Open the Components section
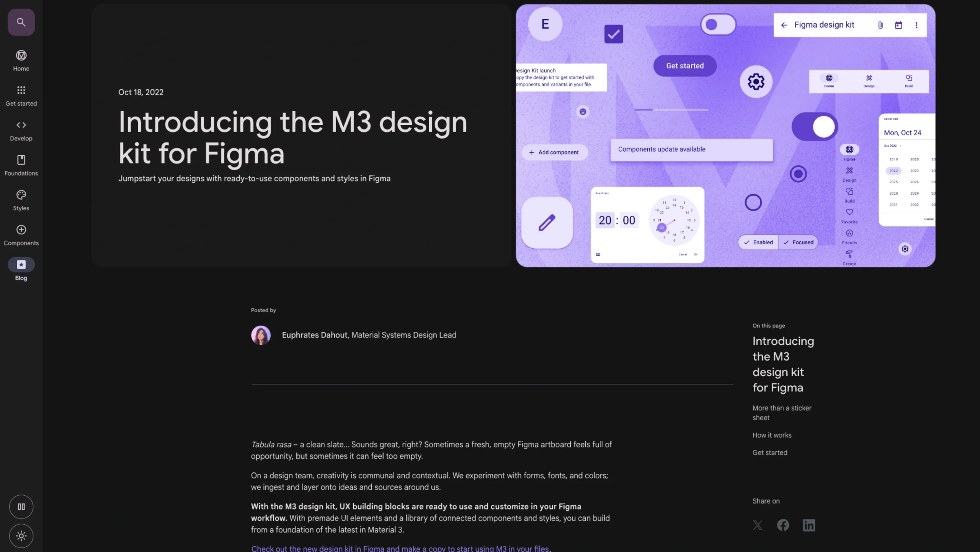The width and height of the screenshot is (980, 552). click(21, 235)
